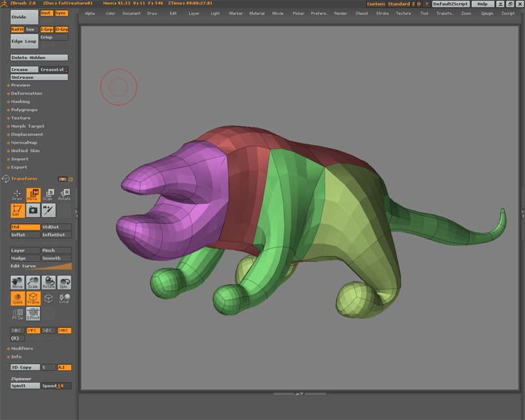This screenshot has height=420, width=525.
Task: Click the Edit mode icon
Action: (x=18, y=210)
